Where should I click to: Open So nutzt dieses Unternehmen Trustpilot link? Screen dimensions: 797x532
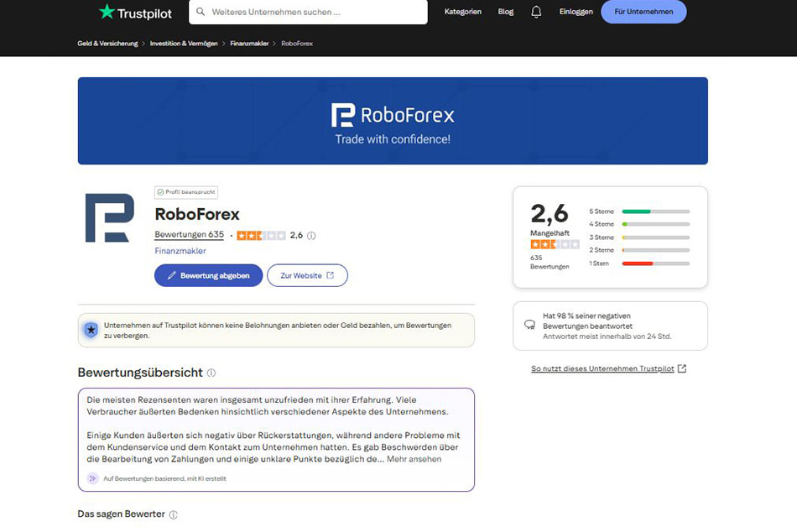602,368
